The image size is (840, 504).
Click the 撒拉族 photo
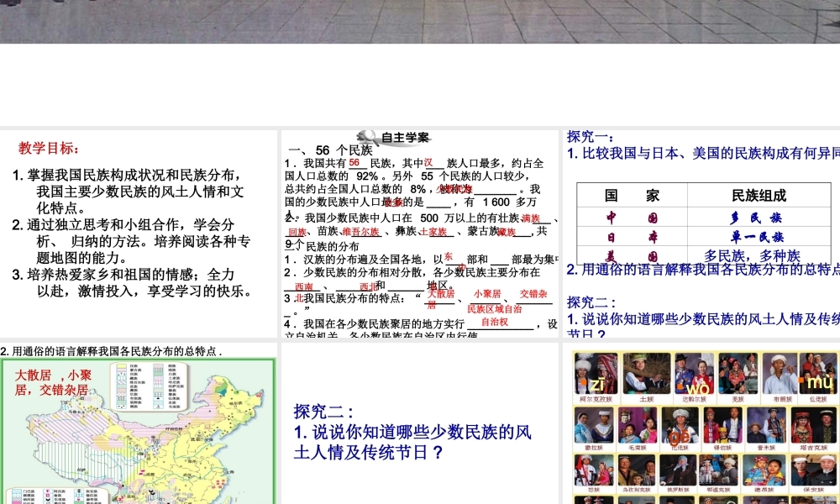(594, 425)
